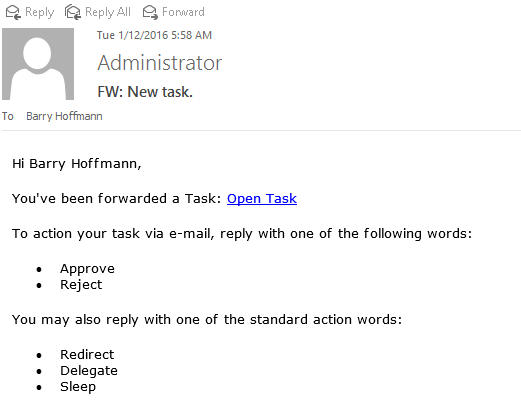Click recipient Barry Hoffmann in To line
Image resolution: width=521 pixels, height=410 pixels.
(x=64, y=116)
